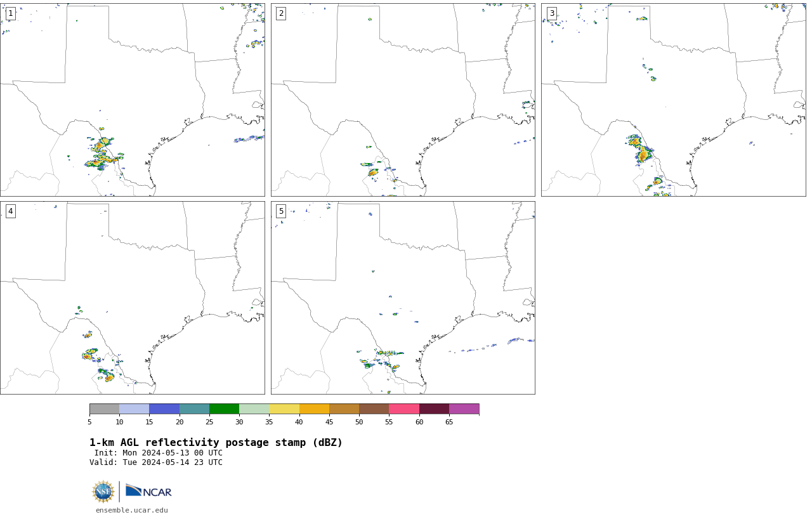Click the yellow 35-40 dBZ swatch
812x517 pixels.
click(284, 409)
